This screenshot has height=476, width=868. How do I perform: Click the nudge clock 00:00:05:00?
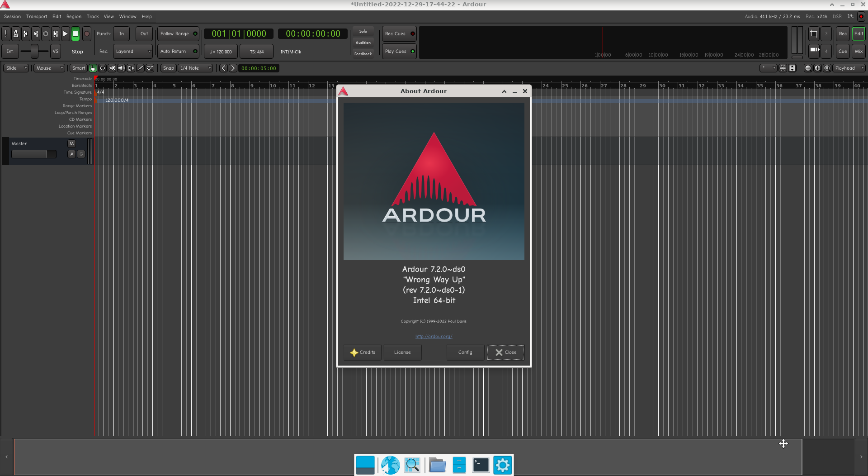coord(259,68)
